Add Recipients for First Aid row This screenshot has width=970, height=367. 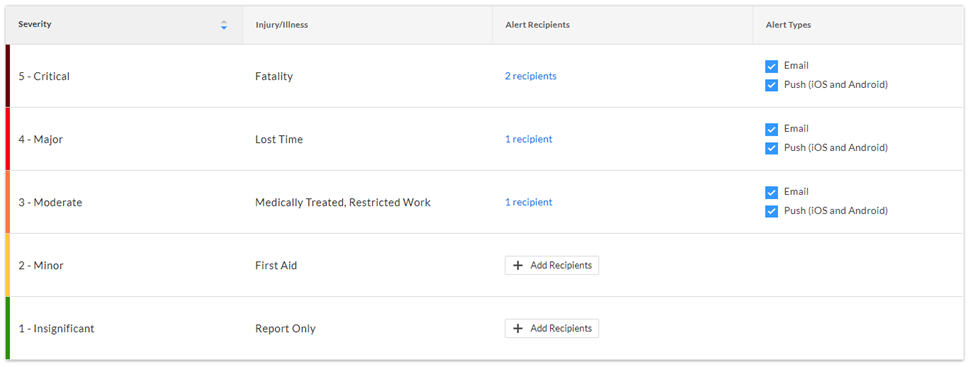552,266
